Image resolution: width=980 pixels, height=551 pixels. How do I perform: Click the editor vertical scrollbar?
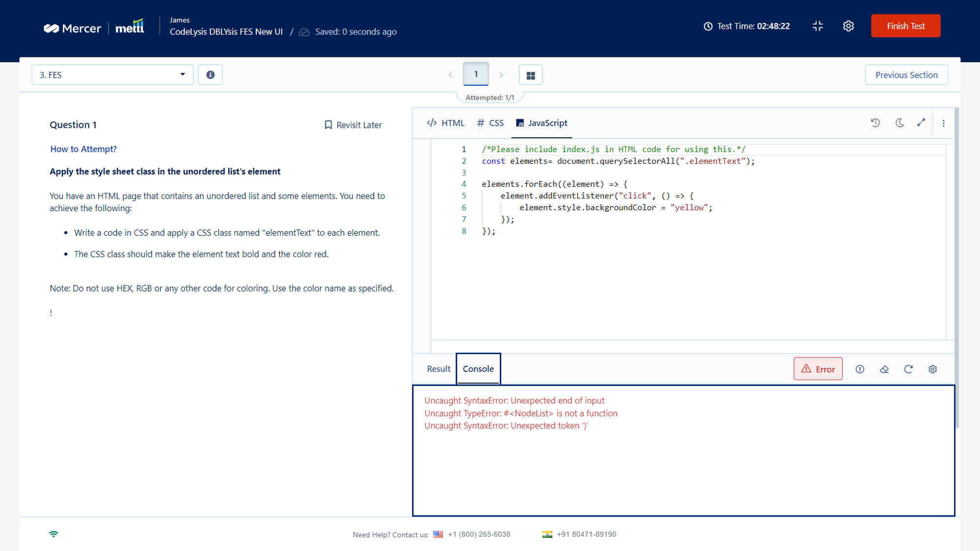(956, 268)
